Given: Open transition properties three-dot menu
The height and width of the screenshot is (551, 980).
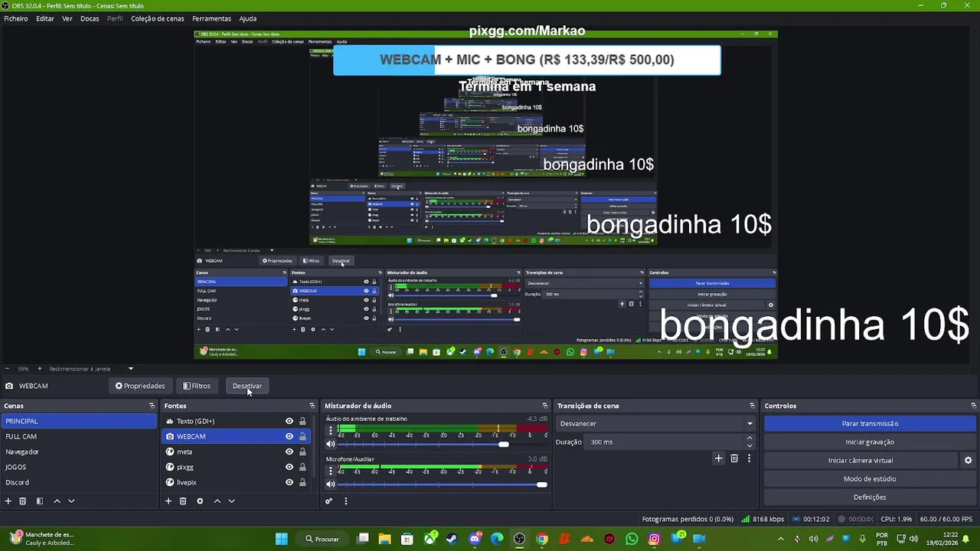Looking at the screenshot, I should tap(749, 458).
